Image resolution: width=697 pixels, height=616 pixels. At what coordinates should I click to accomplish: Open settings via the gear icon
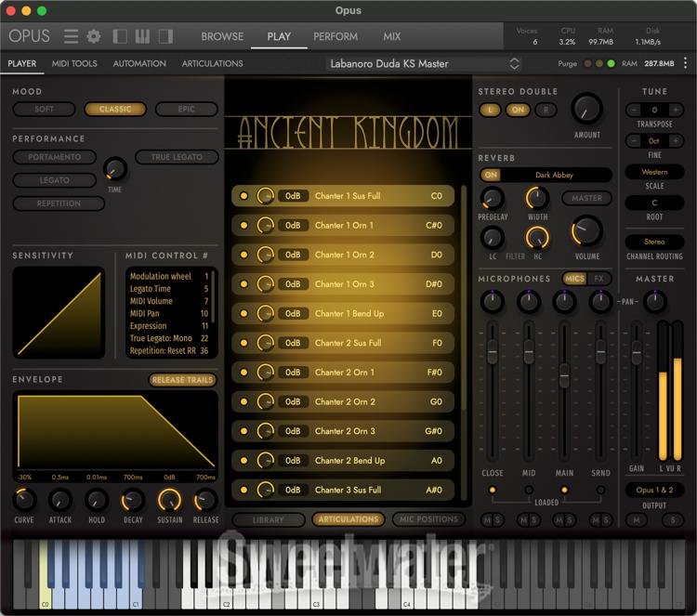pyautogui.click(x=94, y=36)
